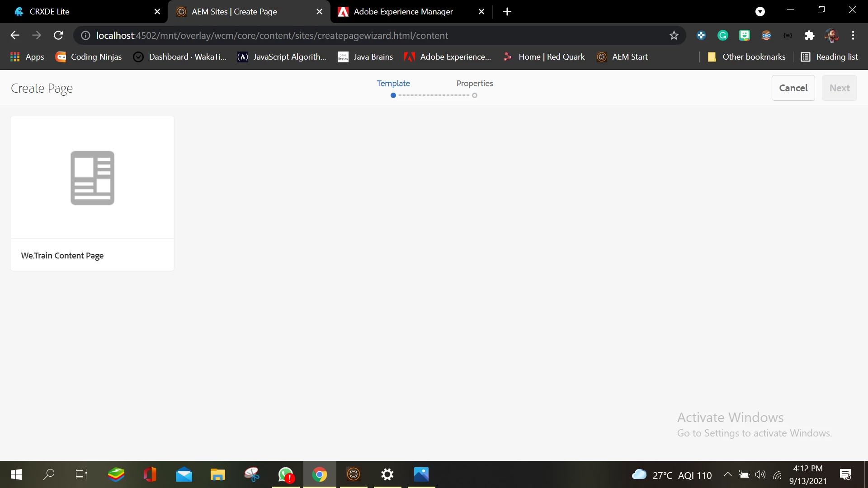Open the Extensions puzzle icon
Screen dimensions: 868x488
809,35
